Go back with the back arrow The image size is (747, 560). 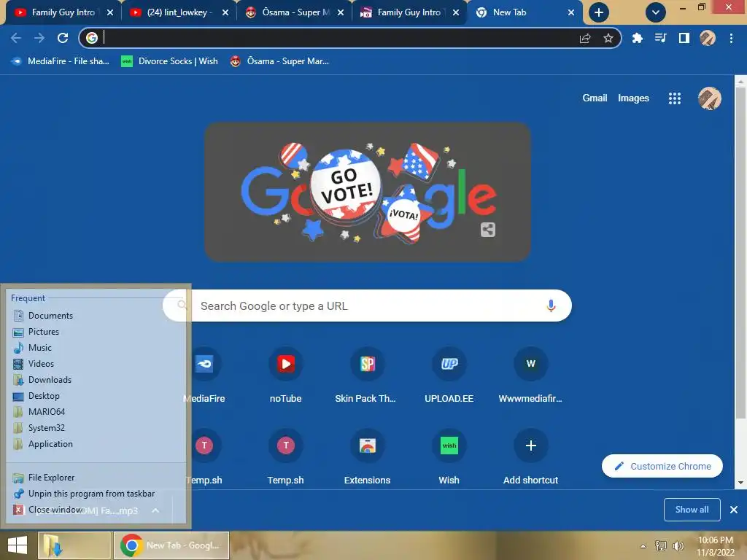click(x=16, y=38)
